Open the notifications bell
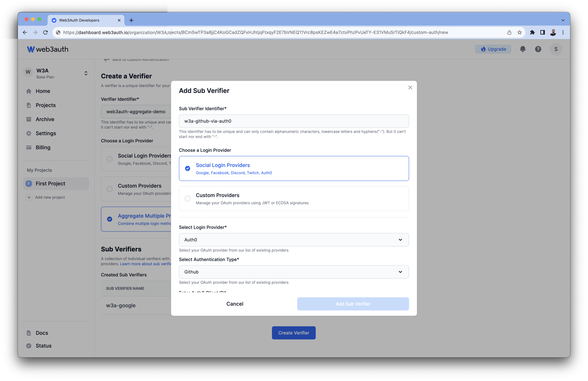Viewport: 588px width, 381px height. coord(523,49)
